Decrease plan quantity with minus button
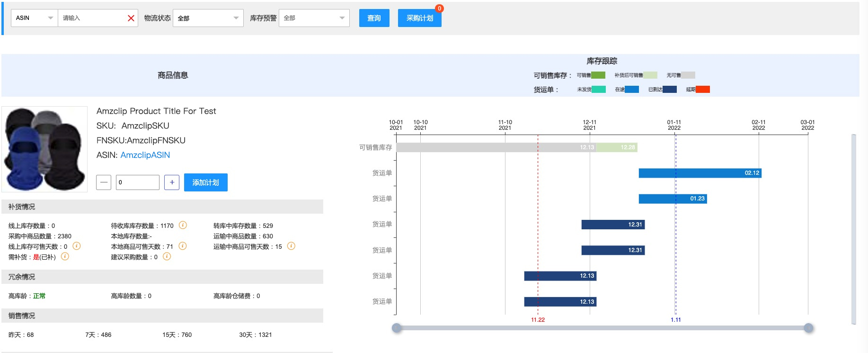This screenshot has width=868, height=353. coord(104,182)
